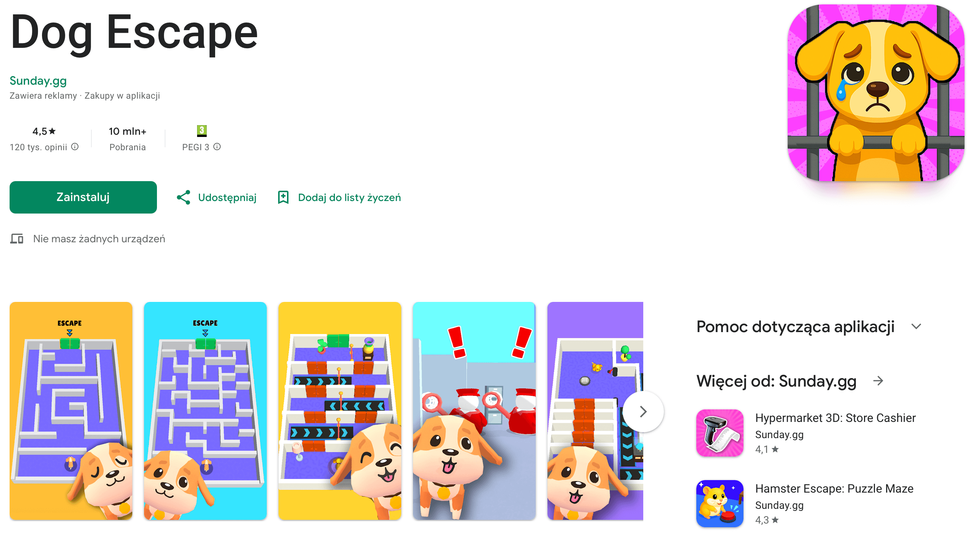The width and height of the screenshot is (980, 539).
Task: Show next screenshots with the carousel arrow
Action: pos(643,411)
